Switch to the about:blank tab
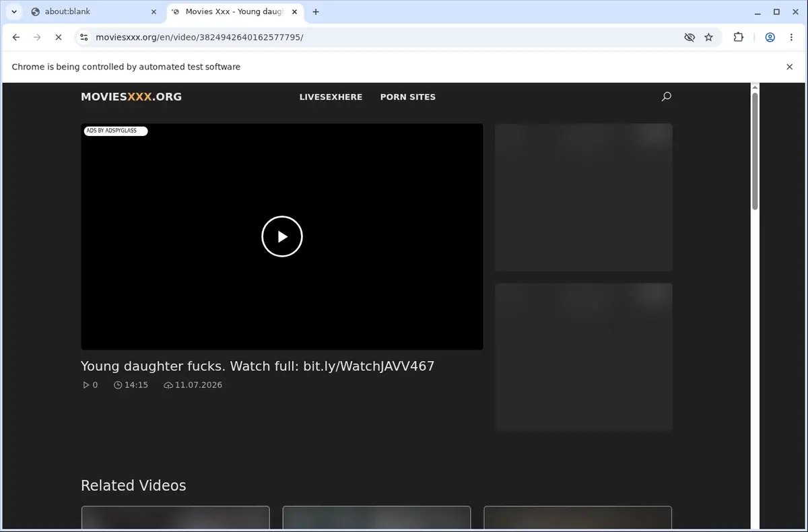 click(x=92, y=11)
